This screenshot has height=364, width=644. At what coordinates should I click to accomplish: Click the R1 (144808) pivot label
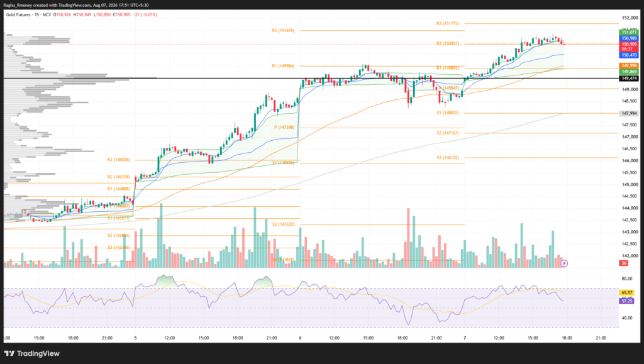(118, 189)
